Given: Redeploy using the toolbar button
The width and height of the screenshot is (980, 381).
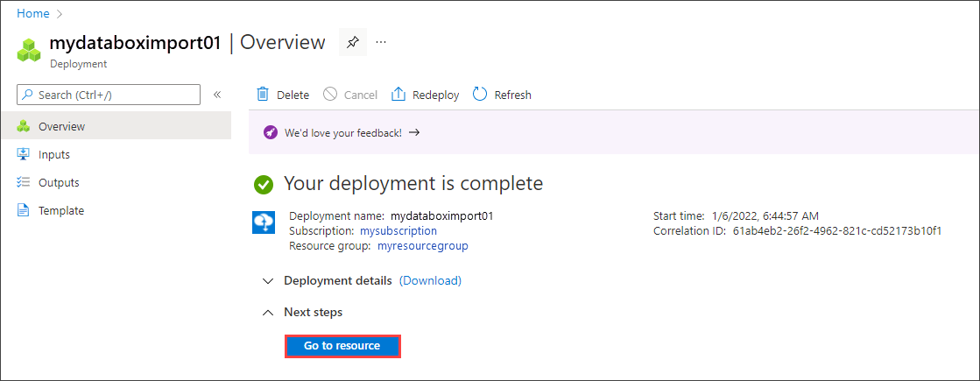Looking at the screenshot, I should (425, 95).
